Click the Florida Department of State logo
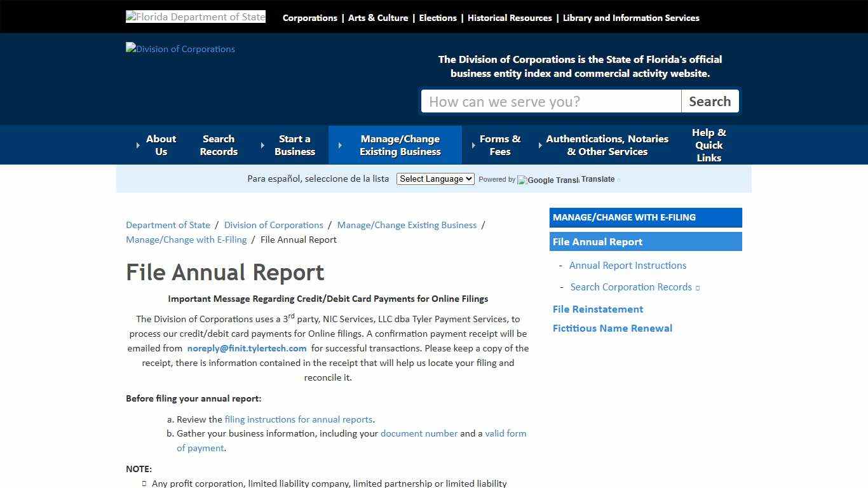Image resolution: width=868 pixels, height=488 pixels. 195,16
